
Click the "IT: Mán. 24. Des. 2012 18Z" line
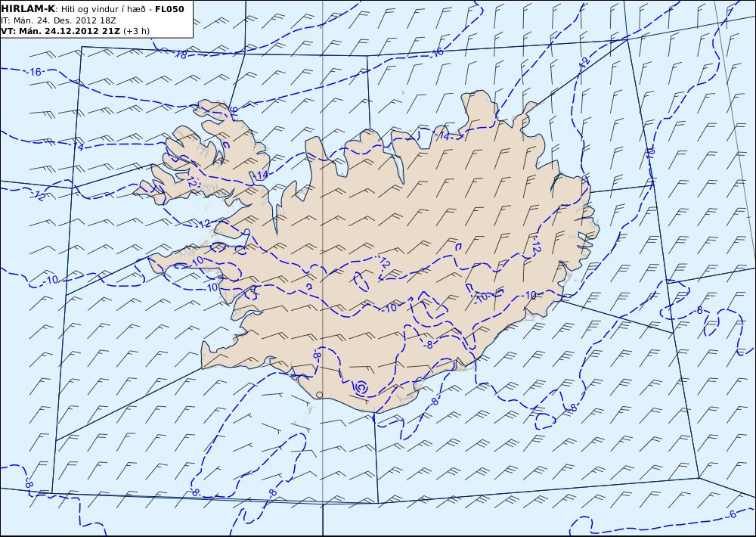click(x=59, y=20)
